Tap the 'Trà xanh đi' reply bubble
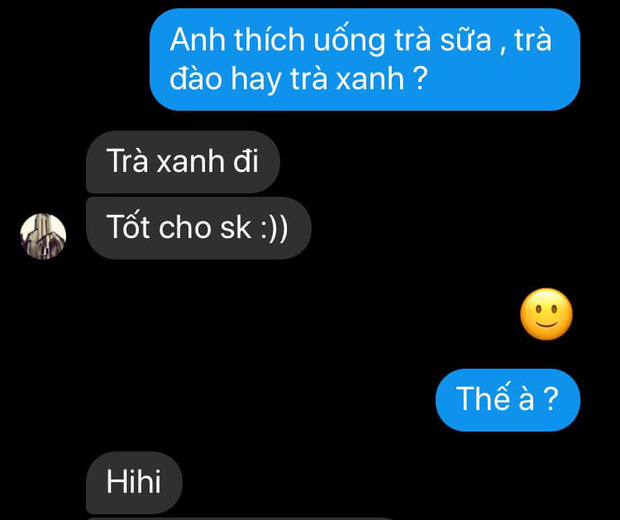The height and width of the screenshot is (520, 620). [x=183, y=162]
